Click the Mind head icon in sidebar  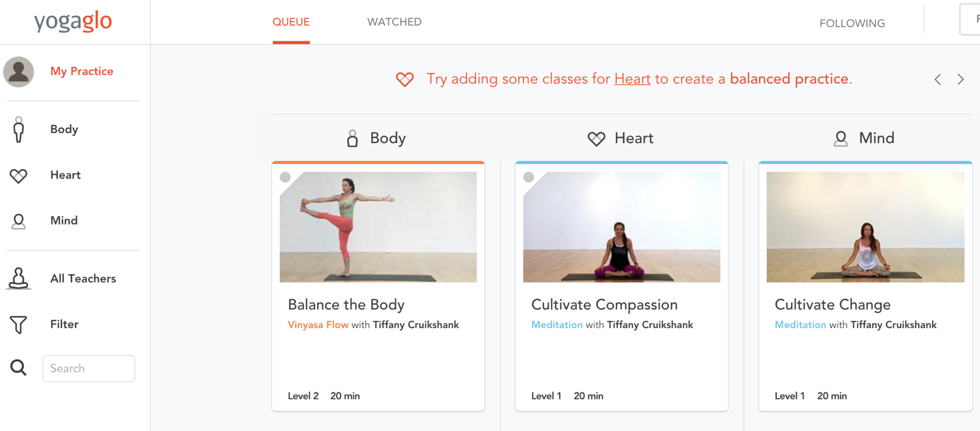[19, 221]
